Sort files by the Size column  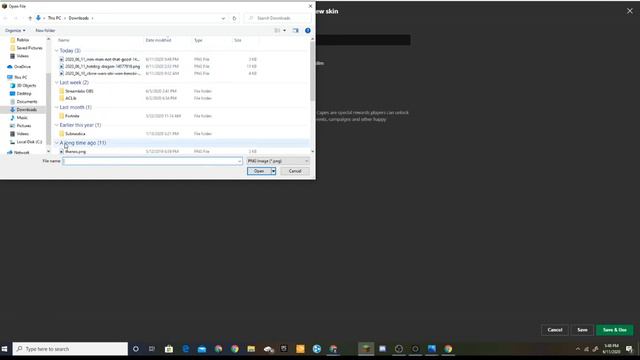click(x=238, y=40)
